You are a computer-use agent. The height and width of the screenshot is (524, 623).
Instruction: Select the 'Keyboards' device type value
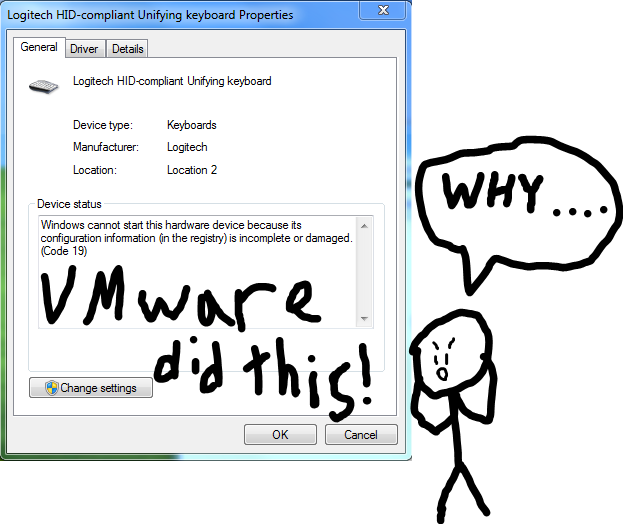[x=192, y=125]
